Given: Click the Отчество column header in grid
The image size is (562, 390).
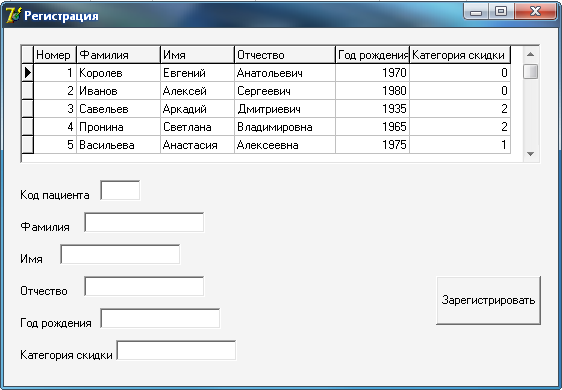Looking at the screenshot, I should click(x=285, y=55).
